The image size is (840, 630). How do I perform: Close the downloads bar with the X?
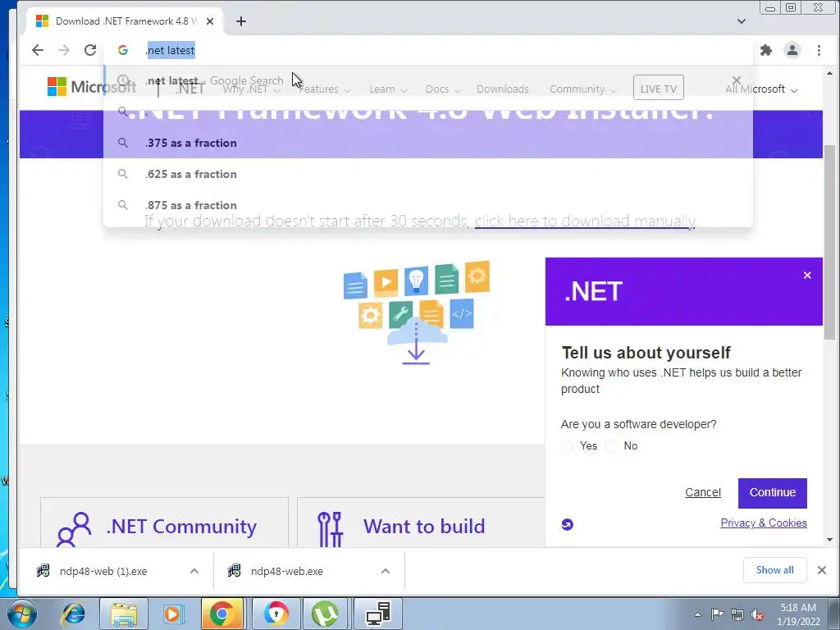coord(822,570)
